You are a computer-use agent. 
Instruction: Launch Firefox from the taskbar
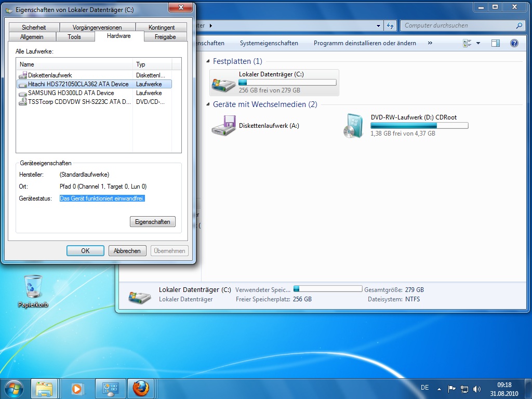click(141, 389)
